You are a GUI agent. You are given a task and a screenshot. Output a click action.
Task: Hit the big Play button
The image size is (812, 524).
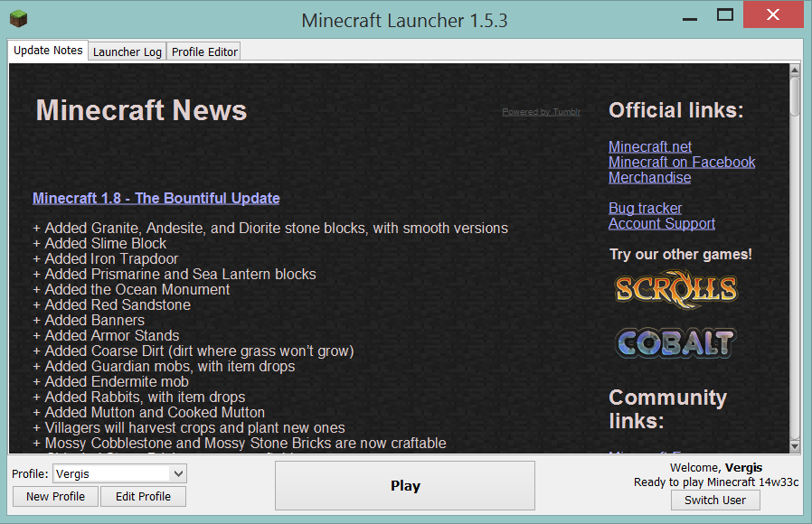pyautogui.click(x=405, y=486)
